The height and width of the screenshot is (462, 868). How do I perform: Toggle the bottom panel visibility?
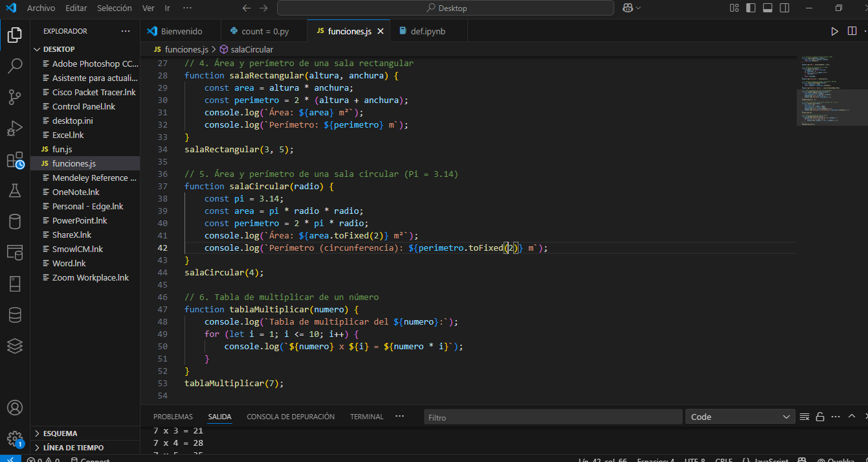pyautogui.click(x=768, y=8)
